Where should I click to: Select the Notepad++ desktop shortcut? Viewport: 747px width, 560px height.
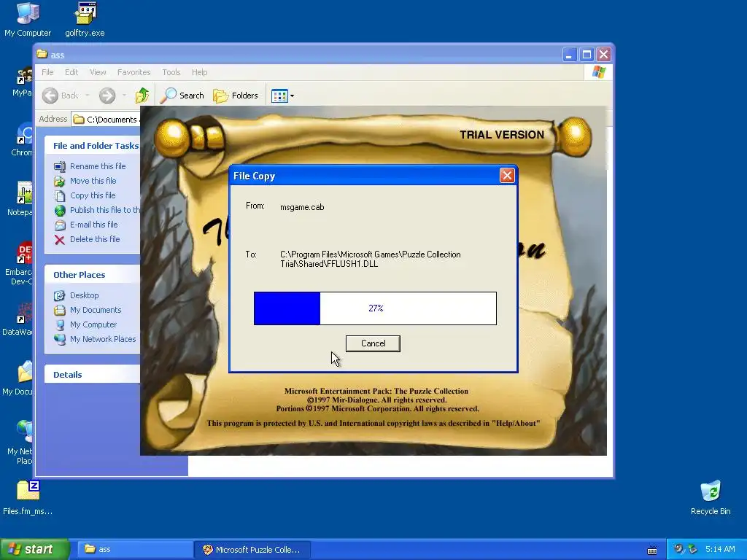[x=20, y=199]
